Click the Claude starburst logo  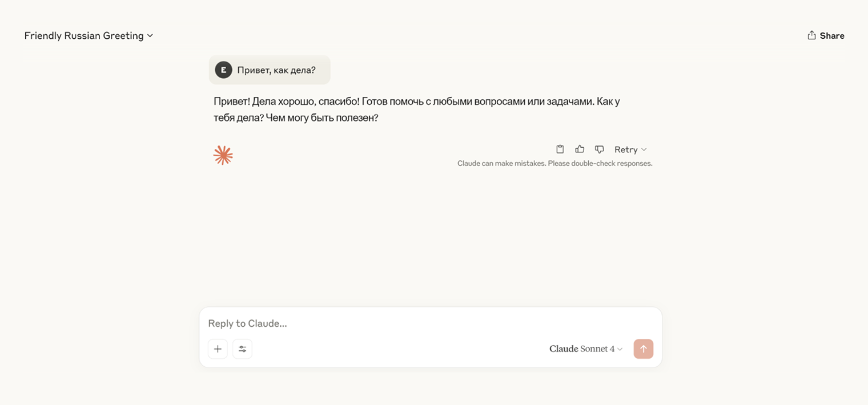tap(223, 155)
